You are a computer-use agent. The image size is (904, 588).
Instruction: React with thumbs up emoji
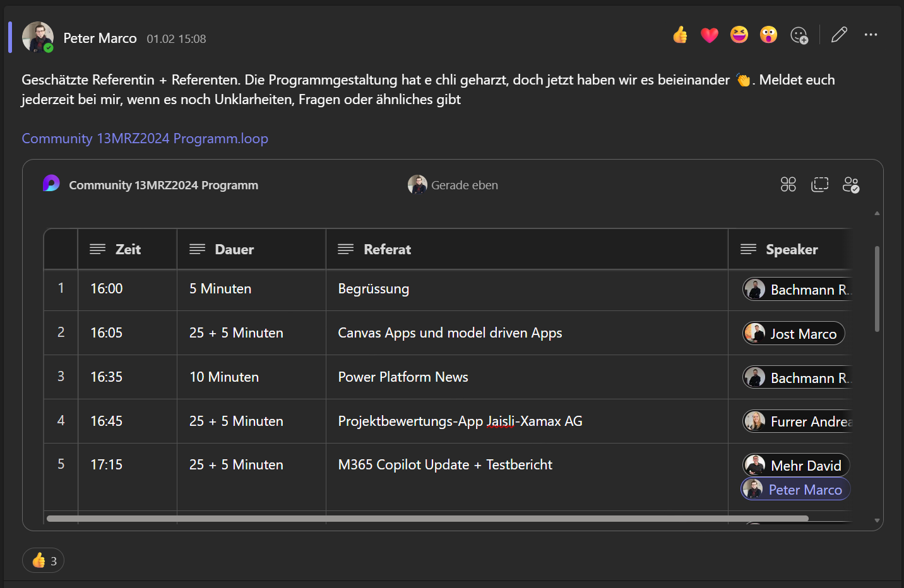point(680,35)
